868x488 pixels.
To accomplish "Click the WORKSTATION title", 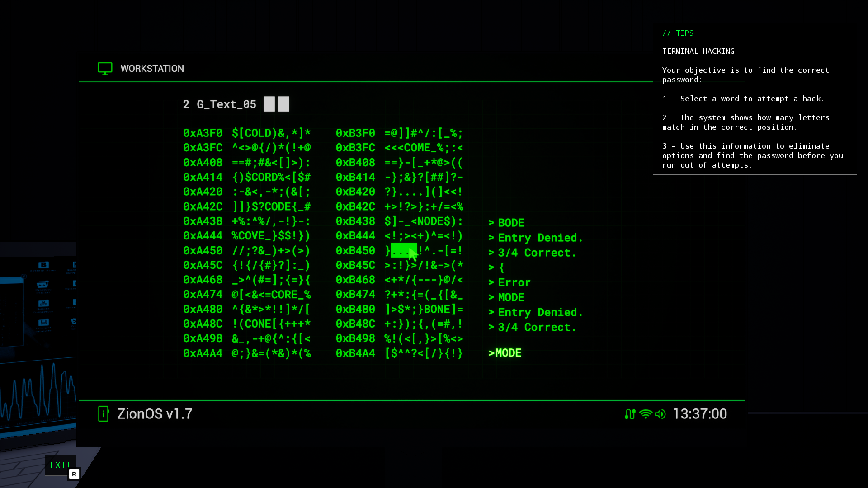I will [152, 69].
